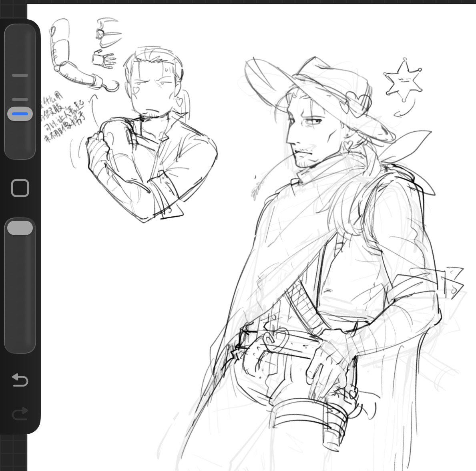The image size is (476, 471).
Task: Tap the brush size slider handle
Action: [x=20, y=114]
